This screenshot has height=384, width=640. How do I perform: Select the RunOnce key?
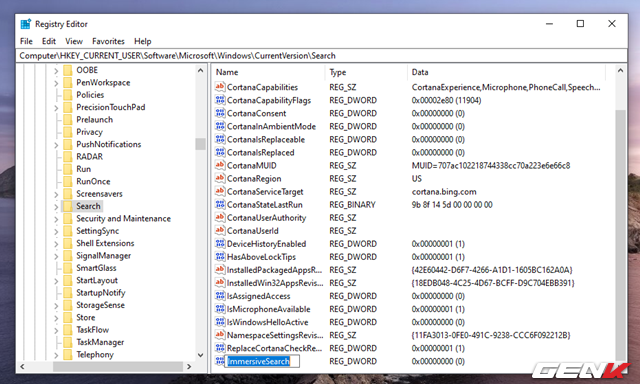(93, 181)
